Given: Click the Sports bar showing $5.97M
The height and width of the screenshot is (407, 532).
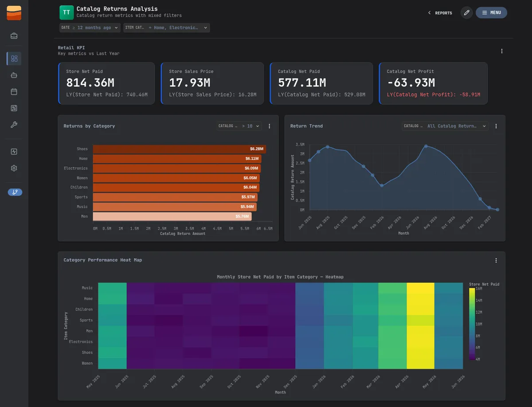Looking at the screenshot, I should (x=175, y=197).
